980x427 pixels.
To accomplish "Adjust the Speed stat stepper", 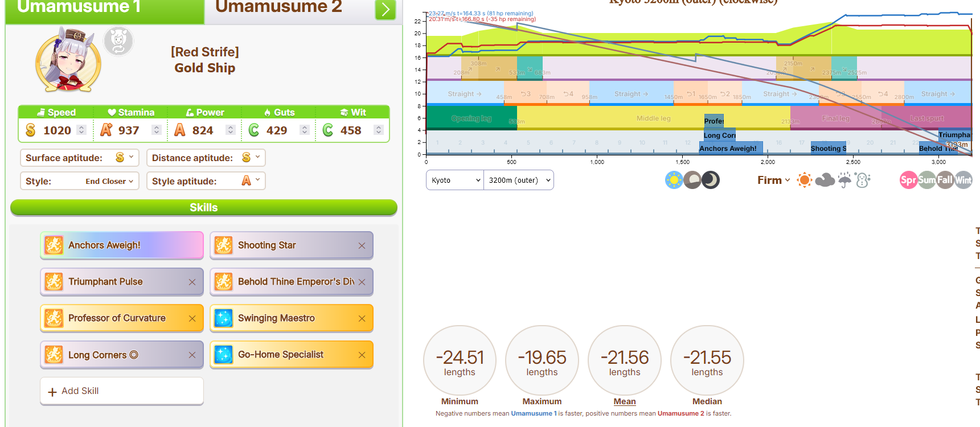I will point(82,130).
